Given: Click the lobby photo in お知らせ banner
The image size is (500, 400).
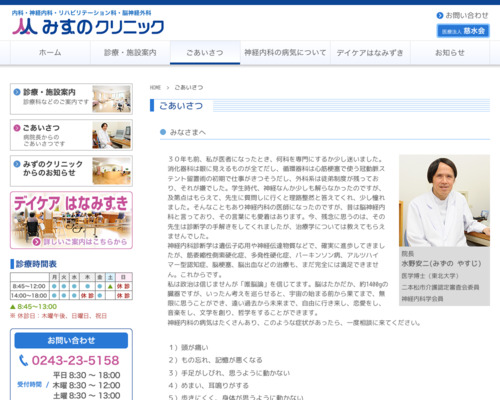Looking at the screenshot, I should [111, 171].
